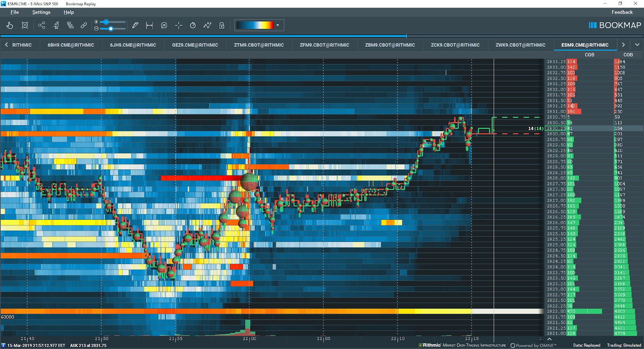The height and width of the screenshot is (349, 644).
Task: Toggle the padlock lock icon
Action: tap(221, 25)
